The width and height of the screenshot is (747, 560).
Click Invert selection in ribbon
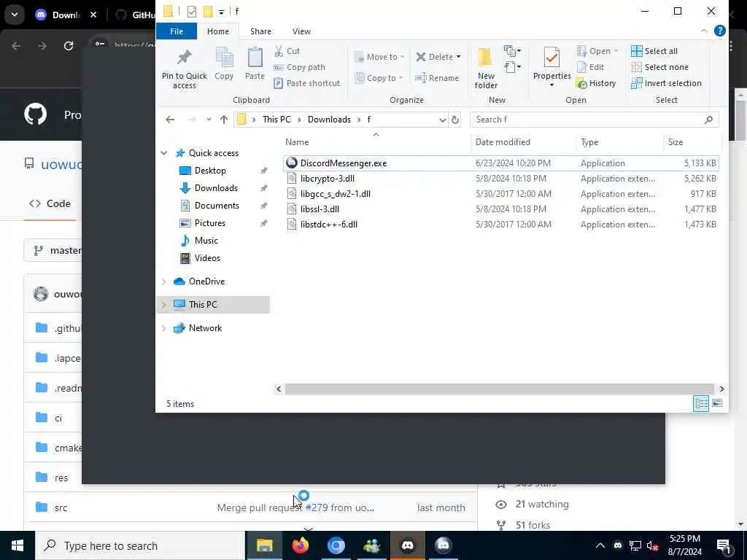tap(666, 83)
